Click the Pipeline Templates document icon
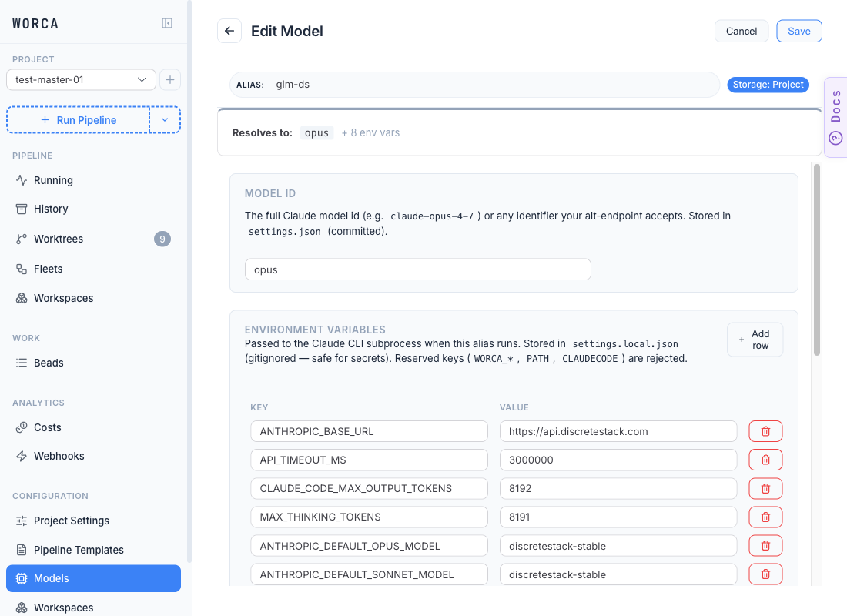 22,550
